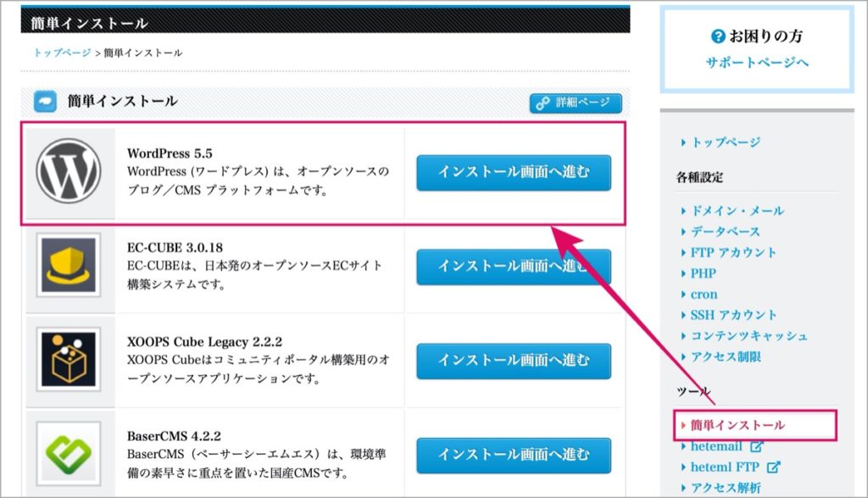Image resolution: width=868 pixels, height=498 pixels.
Task: Open heteml FTP tool link
Action: 725,467
